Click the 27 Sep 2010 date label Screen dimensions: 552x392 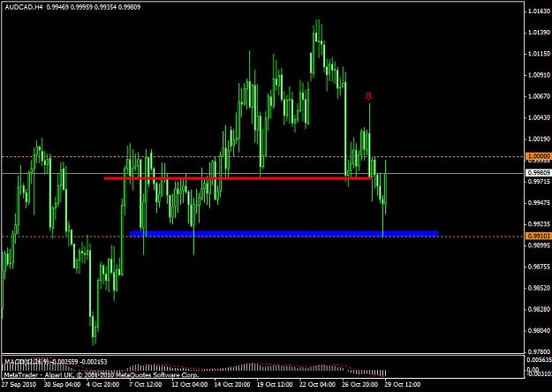coord(19,384)
